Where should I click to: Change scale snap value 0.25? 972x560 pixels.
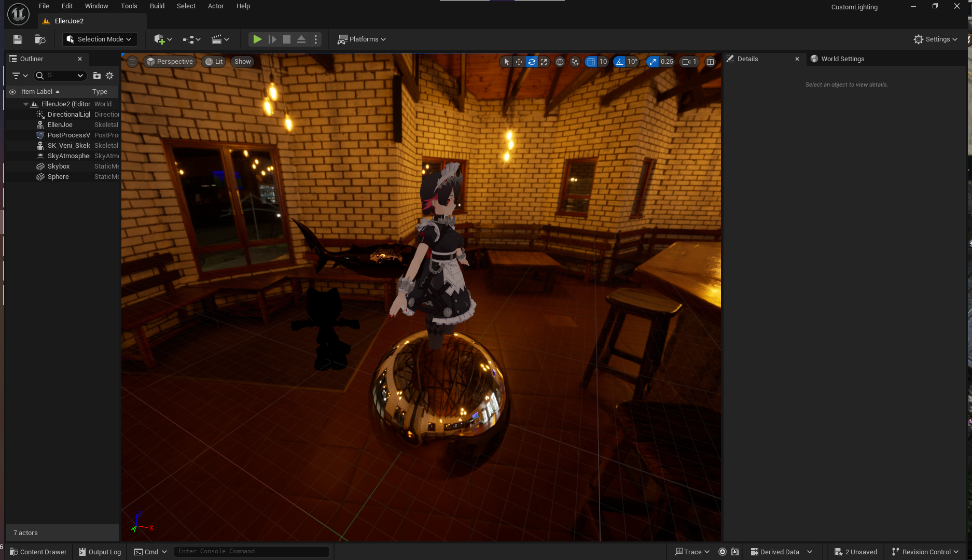click(x=667, y=62)
